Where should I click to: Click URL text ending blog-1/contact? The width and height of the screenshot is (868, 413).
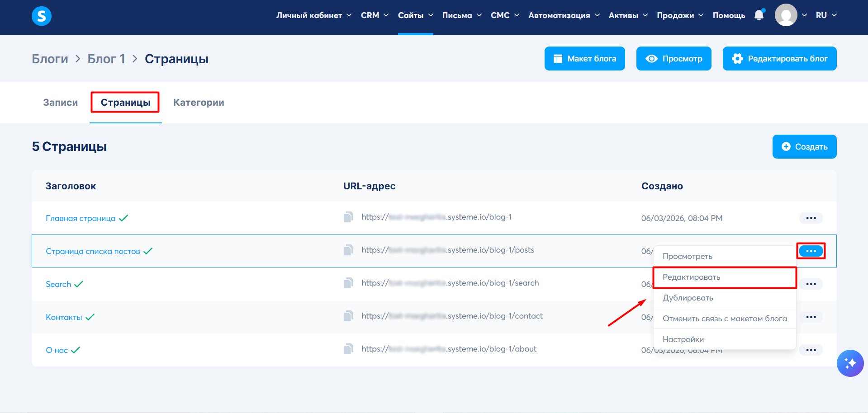click(x=452, y=316)
